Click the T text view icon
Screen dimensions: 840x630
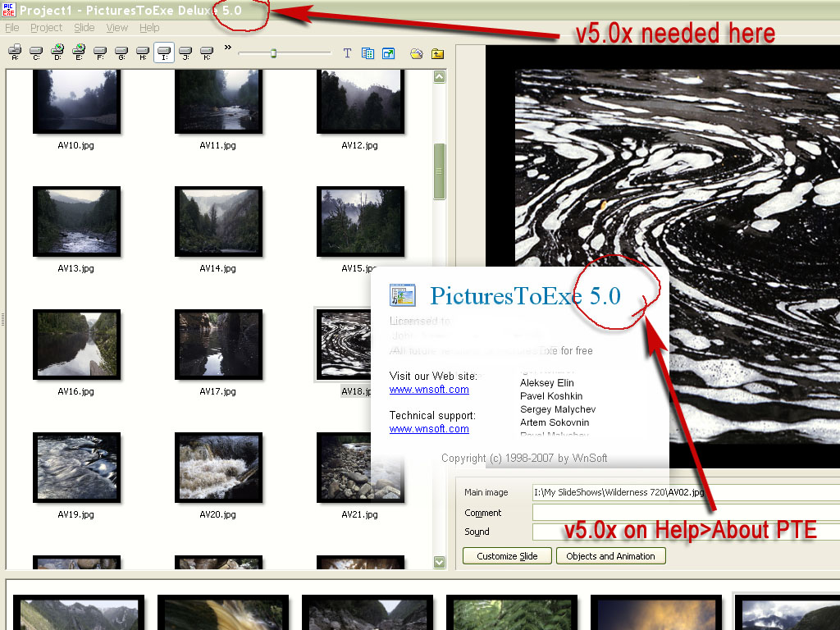tap(347, 53)
